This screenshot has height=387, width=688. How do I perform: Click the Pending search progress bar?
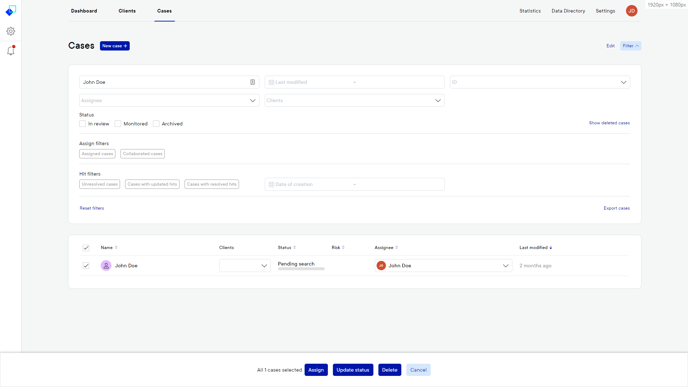(301, 269)
